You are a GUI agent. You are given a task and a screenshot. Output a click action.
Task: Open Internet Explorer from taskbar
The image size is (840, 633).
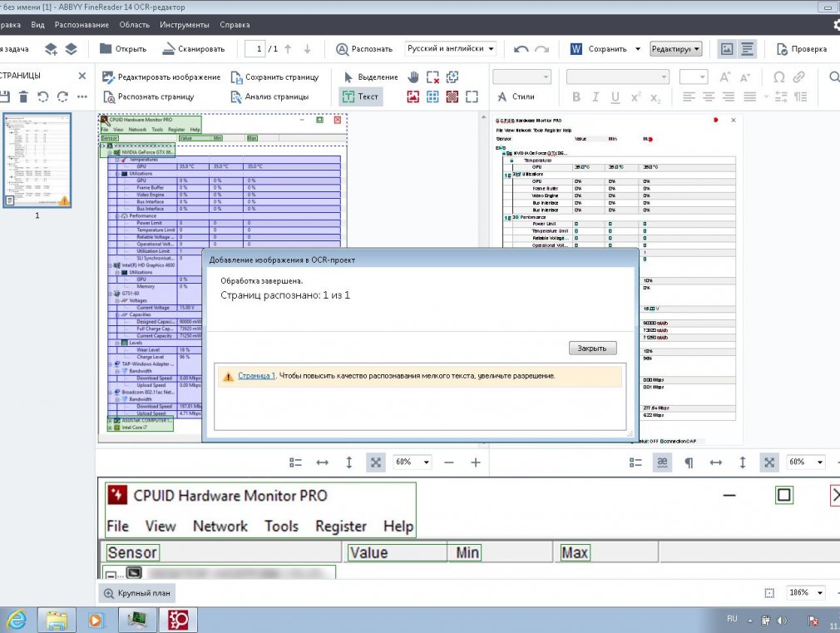17,621
